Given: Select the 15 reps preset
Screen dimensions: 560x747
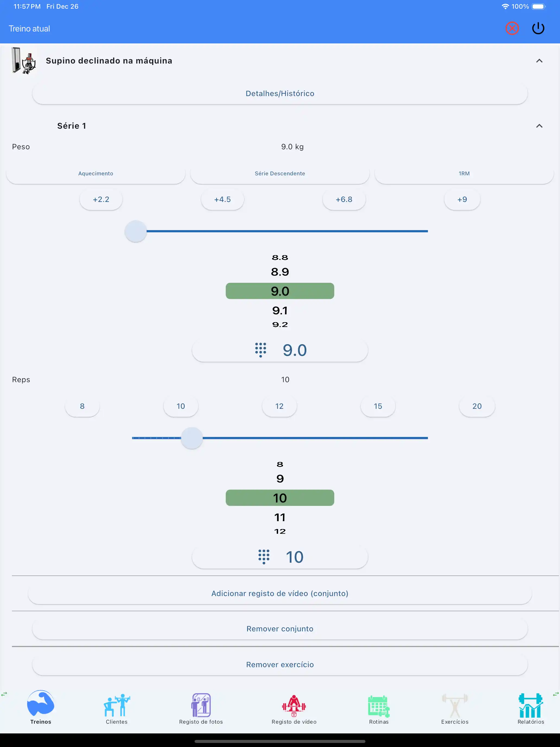Looking at the screenshot, I should click(378, 406).
